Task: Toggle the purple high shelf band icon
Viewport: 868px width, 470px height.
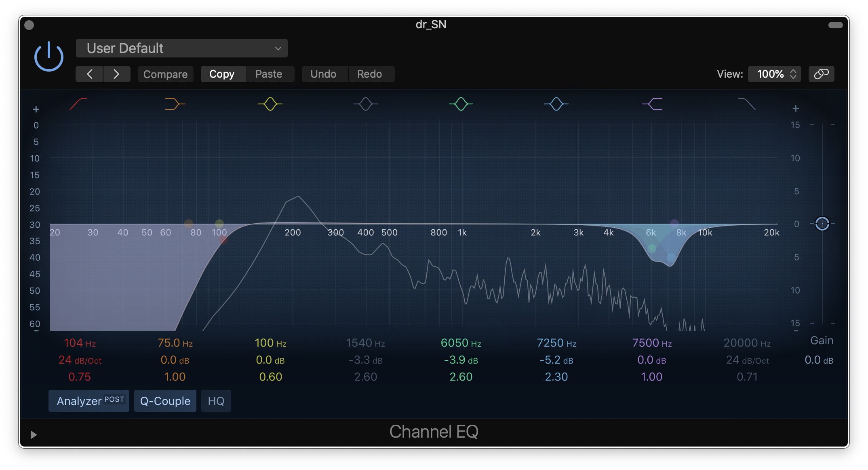Action: (652, 104)
